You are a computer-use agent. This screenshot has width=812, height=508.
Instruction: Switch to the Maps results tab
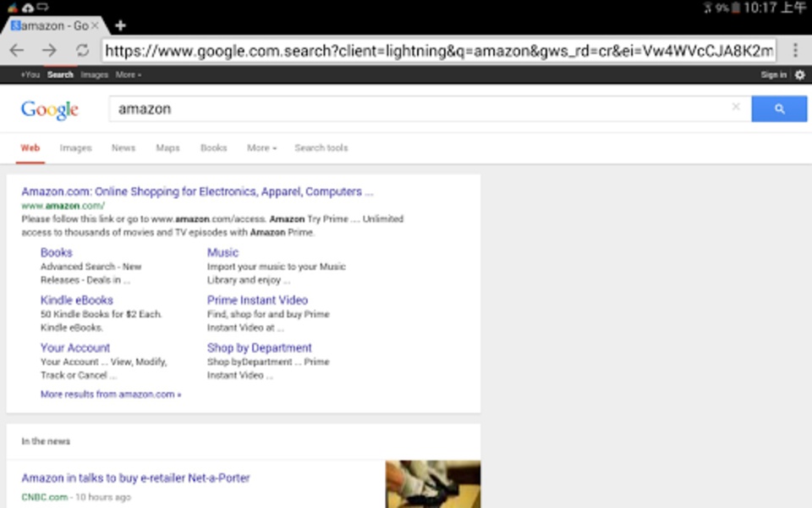pyautogui.click(x=167, y=147)
